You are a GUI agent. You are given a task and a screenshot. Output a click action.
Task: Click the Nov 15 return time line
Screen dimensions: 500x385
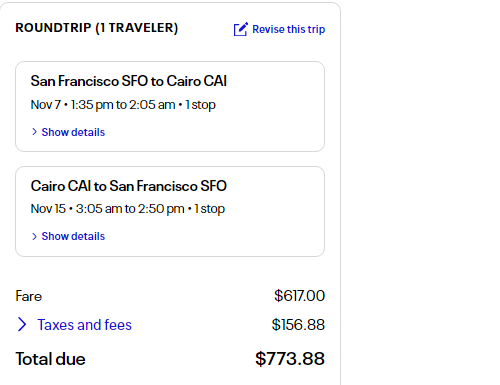click(128, 209)
